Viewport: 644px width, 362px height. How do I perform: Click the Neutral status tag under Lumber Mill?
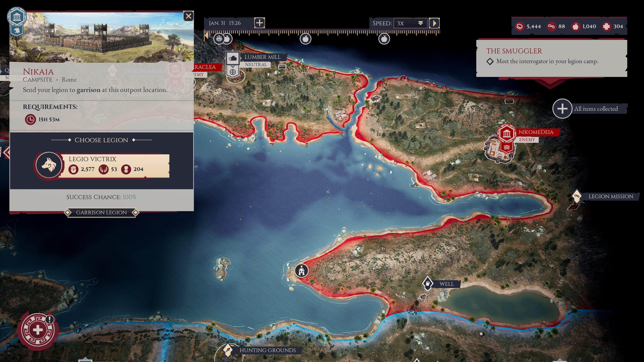(256, 65)
